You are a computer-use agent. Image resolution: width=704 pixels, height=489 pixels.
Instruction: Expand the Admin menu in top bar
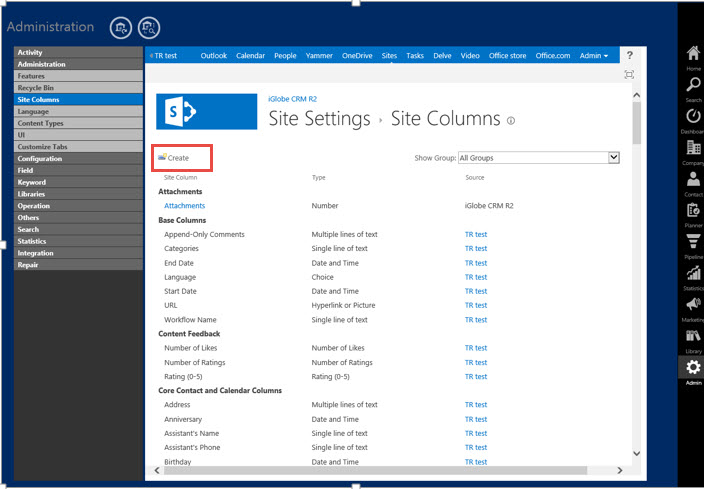594,56
